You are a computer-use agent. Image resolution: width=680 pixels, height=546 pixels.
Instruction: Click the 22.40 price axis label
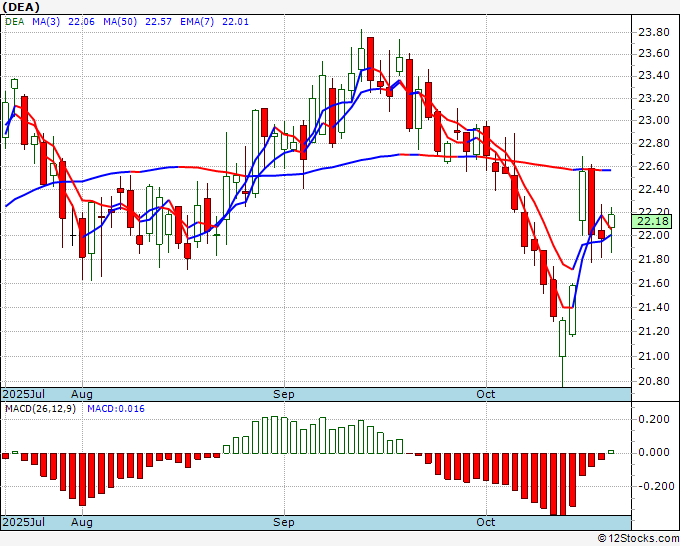(653, 190)
